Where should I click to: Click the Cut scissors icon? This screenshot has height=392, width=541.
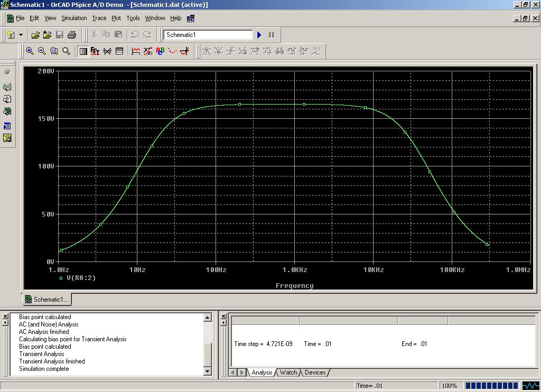tap(94, 34)
